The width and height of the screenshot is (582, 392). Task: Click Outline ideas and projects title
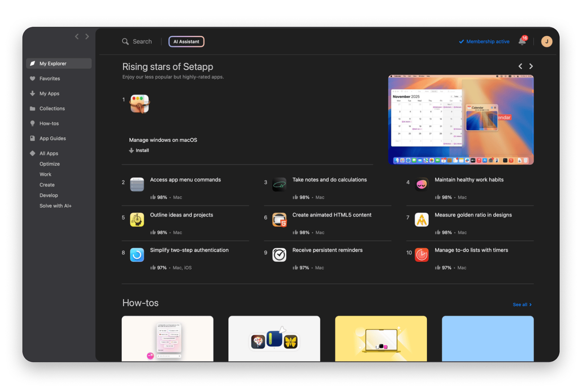(x=182, y=215)
